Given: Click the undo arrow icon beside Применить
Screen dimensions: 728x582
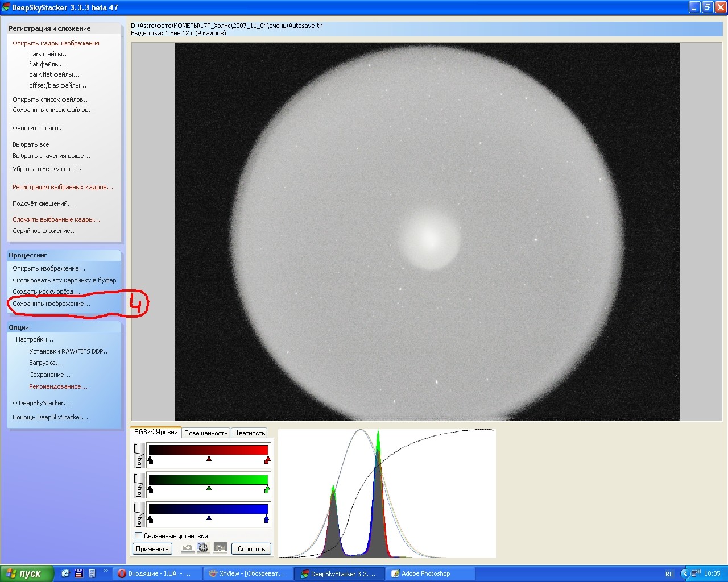Looking at the screenshot, I should pos(187,548).
